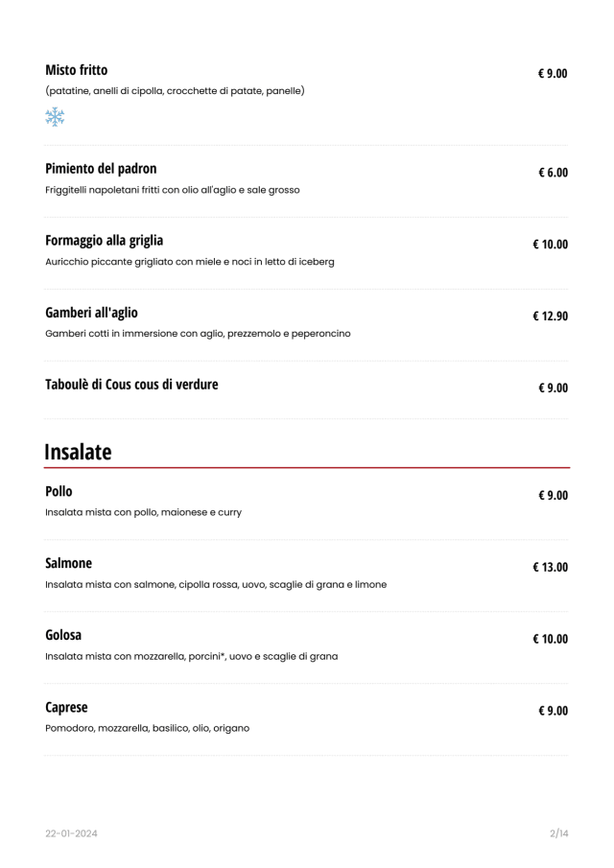Select Taboulè di Cous cous di verdure
Screen dimensions: 614x868
(x=131, y=385)
